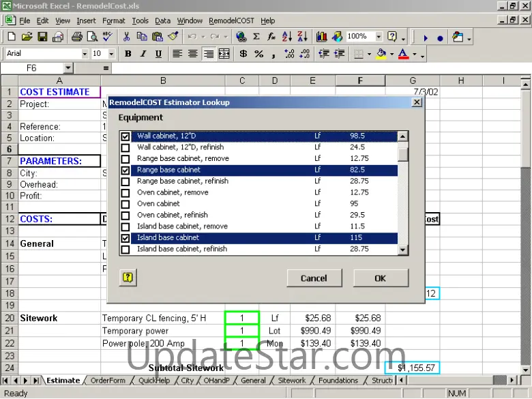Toggle Bold formatting
The width and height of the screenshot is (532, 399).
tap(128, 54)
